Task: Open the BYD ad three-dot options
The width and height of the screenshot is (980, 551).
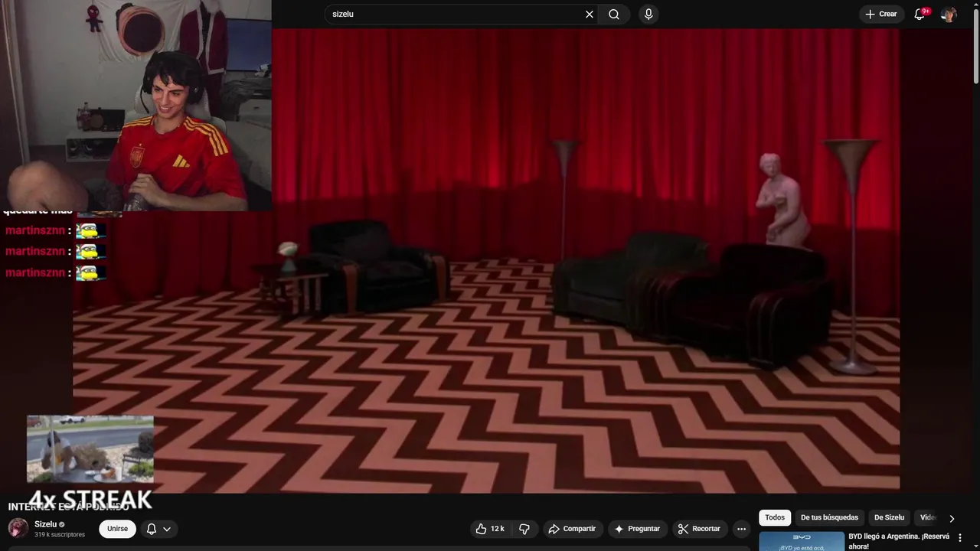Action: click(x=960, y=538)
